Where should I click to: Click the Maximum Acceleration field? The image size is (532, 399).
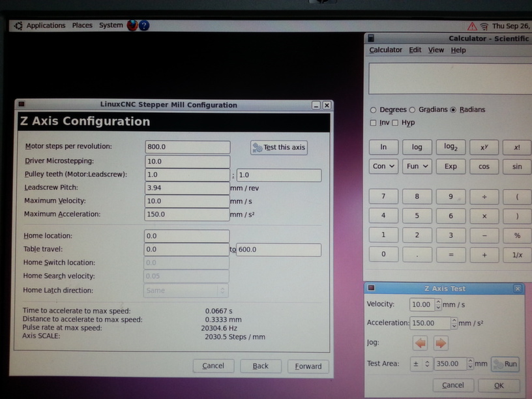[x=187, y=214]
